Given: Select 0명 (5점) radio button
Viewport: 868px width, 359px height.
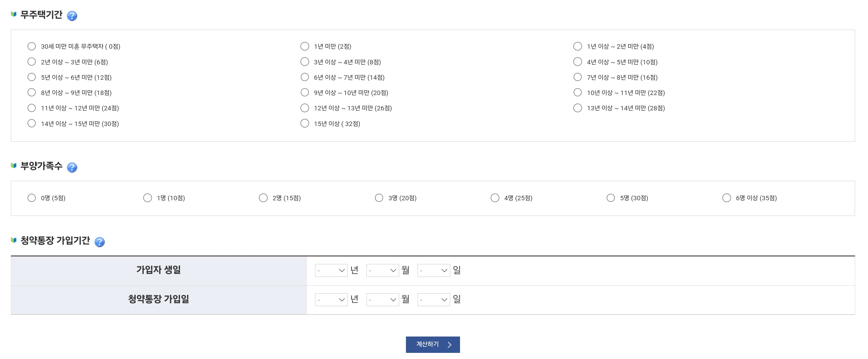Looking at the screenshot, I should [x=32, y=198].
